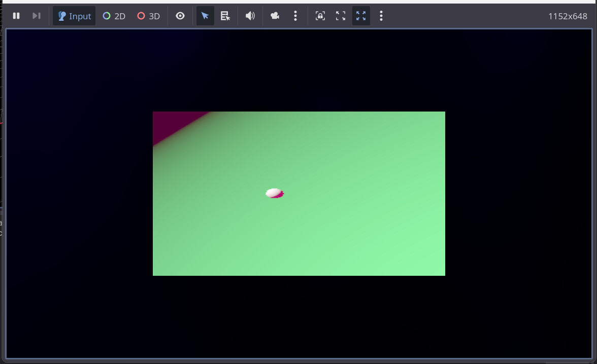Viewport: 597px width, 364px height.
Task: Click the blue four-arrows expand icon
Action: 361,16
